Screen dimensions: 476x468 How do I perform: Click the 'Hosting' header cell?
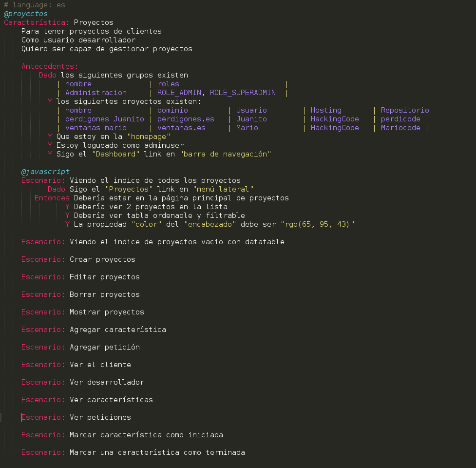point(326,111)
